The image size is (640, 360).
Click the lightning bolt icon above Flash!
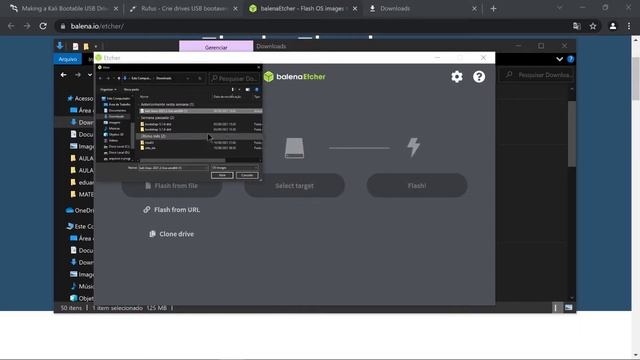(x=413, y=147)
